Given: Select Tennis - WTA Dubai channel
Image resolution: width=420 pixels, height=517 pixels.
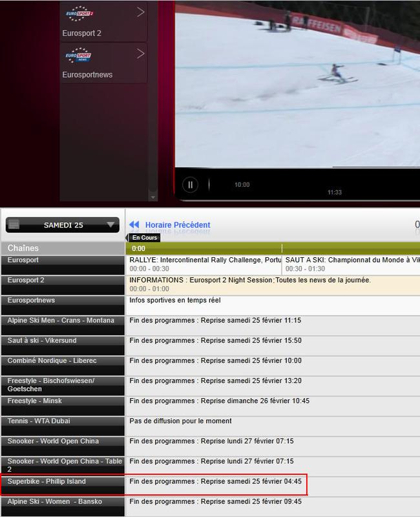Looking at the screenshot, I should tap(63, 426).
